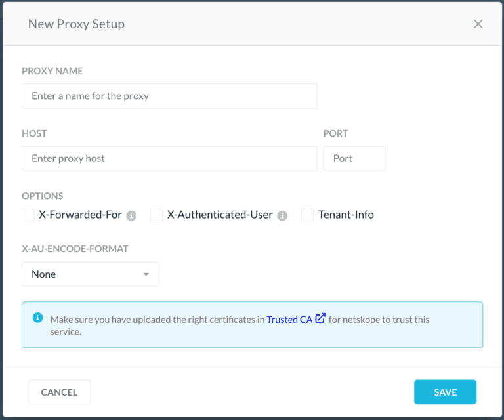Viewport: 504px width, 420px height.
Task: Open the Trusted CA link
Action: point(289,320)
